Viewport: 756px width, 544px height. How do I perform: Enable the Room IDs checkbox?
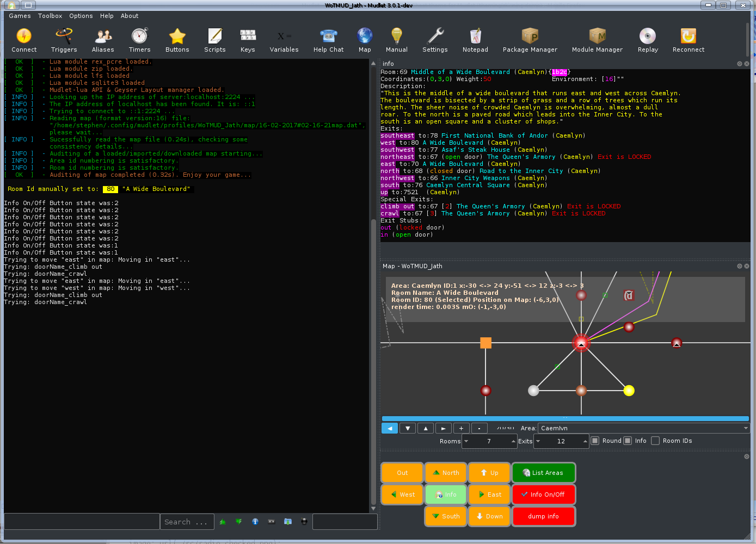tap(655, 441)
